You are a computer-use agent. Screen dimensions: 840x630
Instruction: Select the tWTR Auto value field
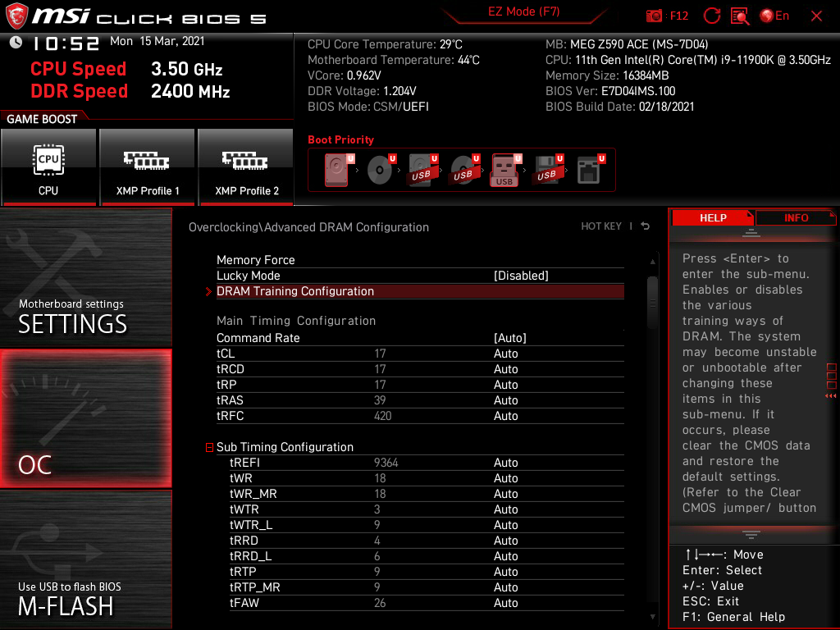click(x=505, y=509)
